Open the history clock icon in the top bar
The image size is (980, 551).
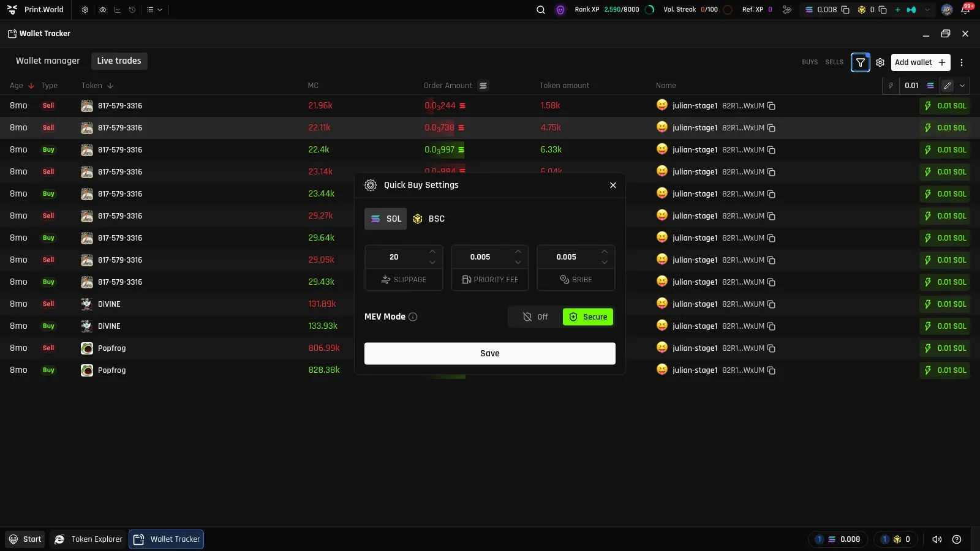tap(132, 10)
